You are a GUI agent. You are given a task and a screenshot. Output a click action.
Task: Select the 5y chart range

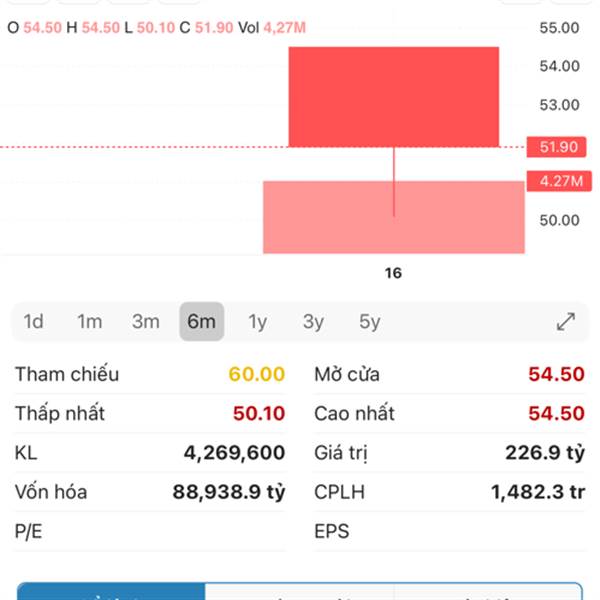tap(370, 322)
